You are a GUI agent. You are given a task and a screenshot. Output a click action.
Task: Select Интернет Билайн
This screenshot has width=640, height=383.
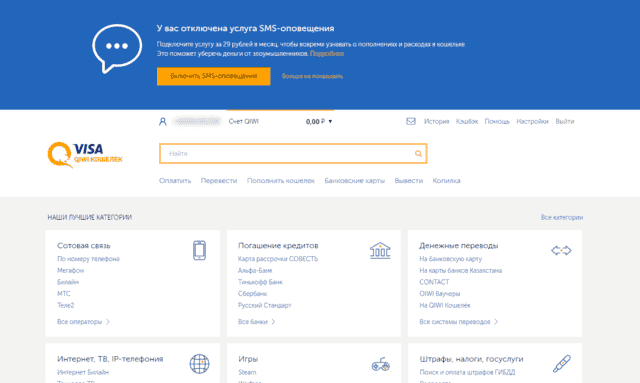point(83,372)
